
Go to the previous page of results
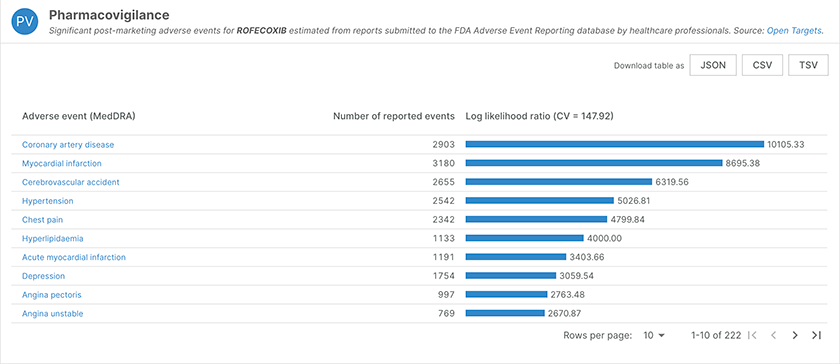774,336
